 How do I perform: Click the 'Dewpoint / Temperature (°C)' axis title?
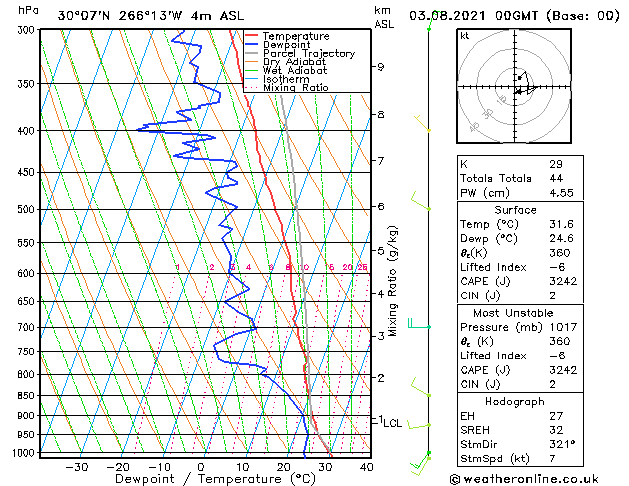215,479
